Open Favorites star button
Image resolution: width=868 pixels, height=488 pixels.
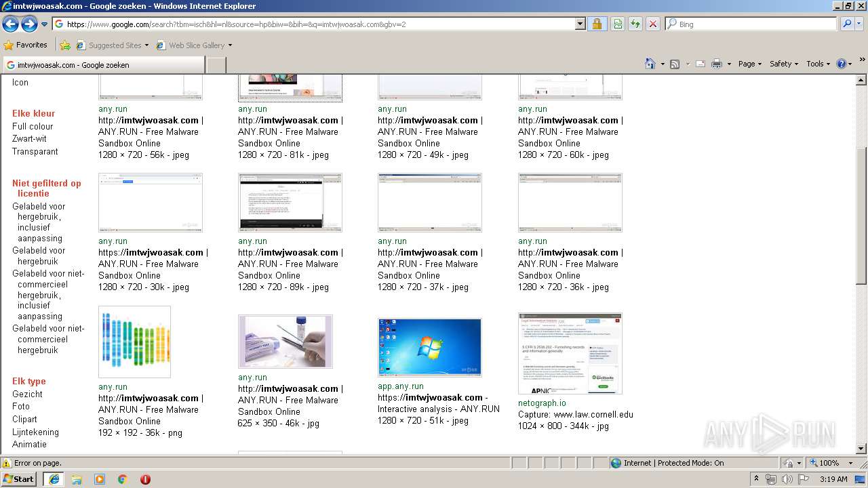click(26, 45)
